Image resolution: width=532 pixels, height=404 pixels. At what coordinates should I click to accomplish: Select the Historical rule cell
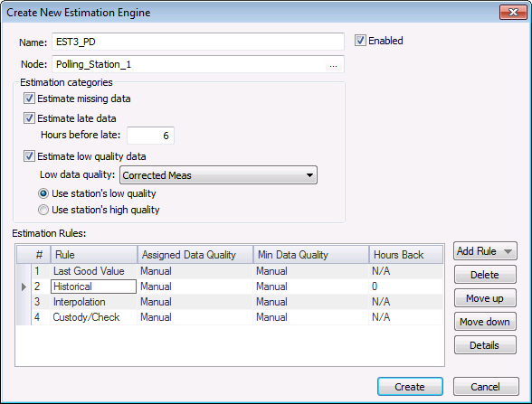coord(94,287)
